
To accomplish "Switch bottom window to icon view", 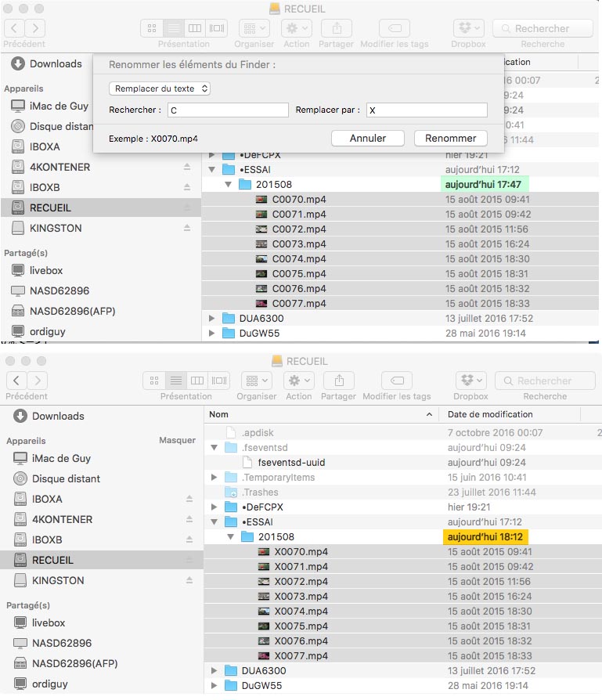I will coord(154,381).
